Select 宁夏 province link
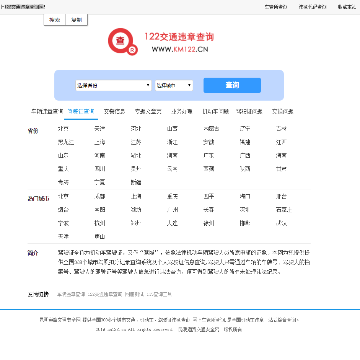Viewport: 360px width, 360px height. tap(99, 183)
